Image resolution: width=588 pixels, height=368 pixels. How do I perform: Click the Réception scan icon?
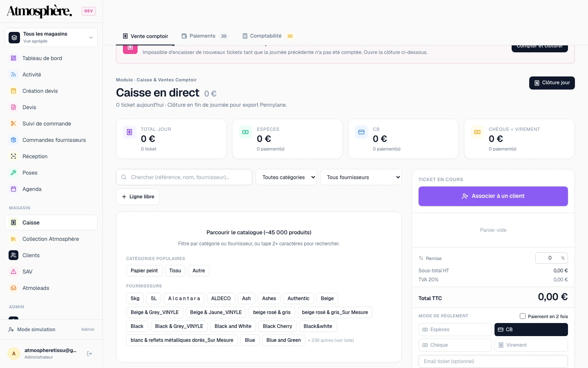[x=13, y=156]
